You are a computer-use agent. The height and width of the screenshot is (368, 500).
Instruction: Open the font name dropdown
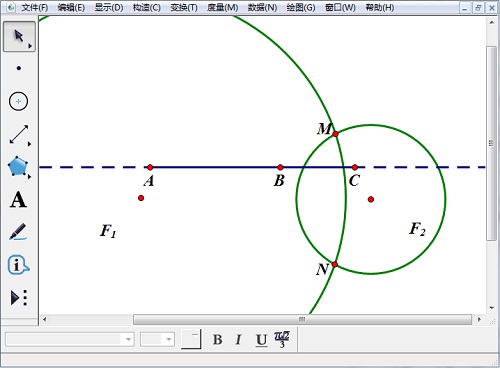tap(70, 340)
